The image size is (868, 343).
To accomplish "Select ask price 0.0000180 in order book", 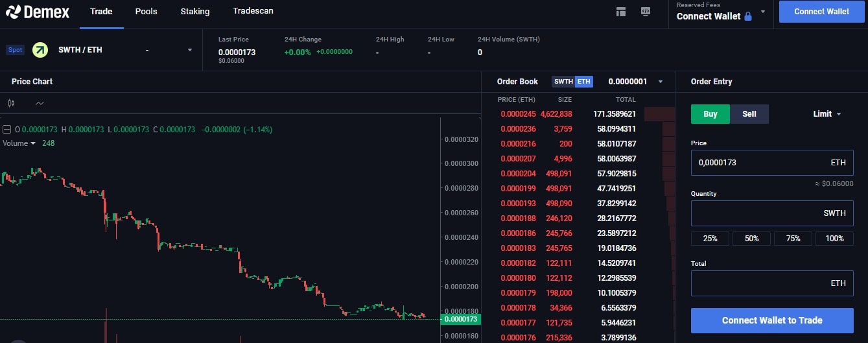I will [x=519, y=278].
